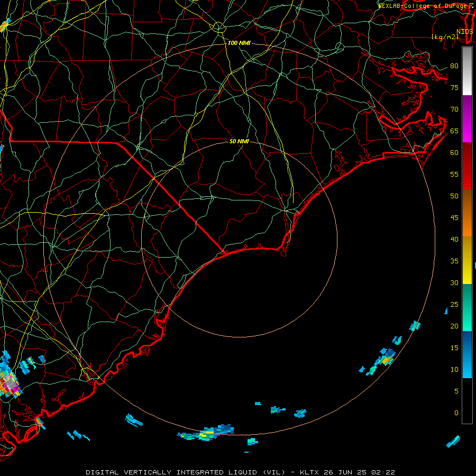Click the [kg/m2] units label

445,37
